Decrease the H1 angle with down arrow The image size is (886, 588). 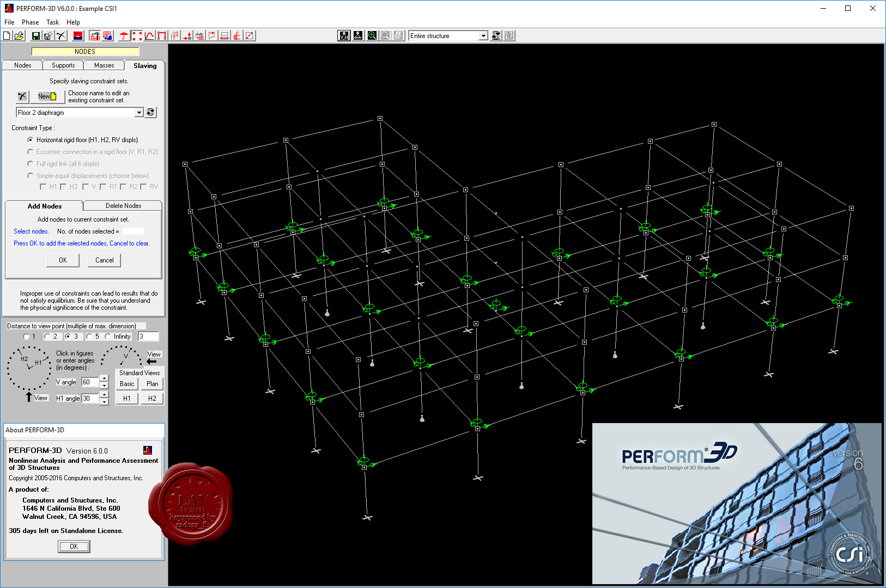pyautogui.click(x=104, y=402)
